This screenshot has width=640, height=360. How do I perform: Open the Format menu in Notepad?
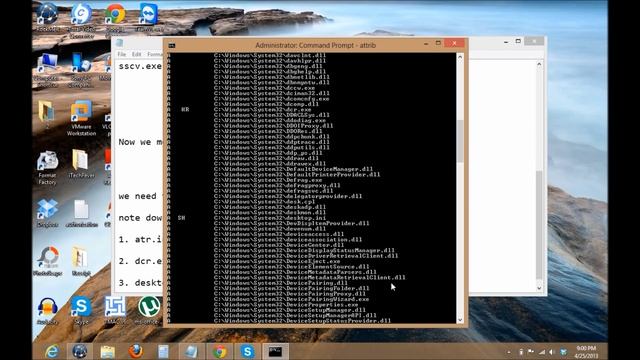(x=155, y=54)
